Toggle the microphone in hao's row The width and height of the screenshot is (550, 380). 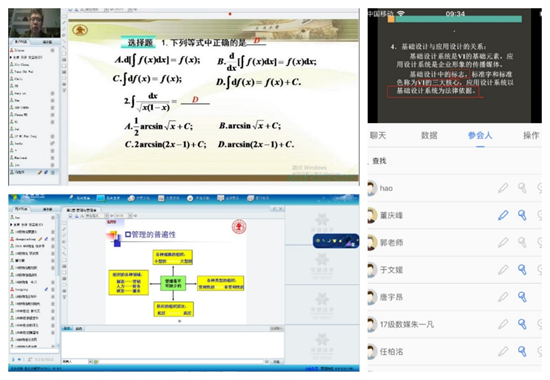[x=522, y=188]
